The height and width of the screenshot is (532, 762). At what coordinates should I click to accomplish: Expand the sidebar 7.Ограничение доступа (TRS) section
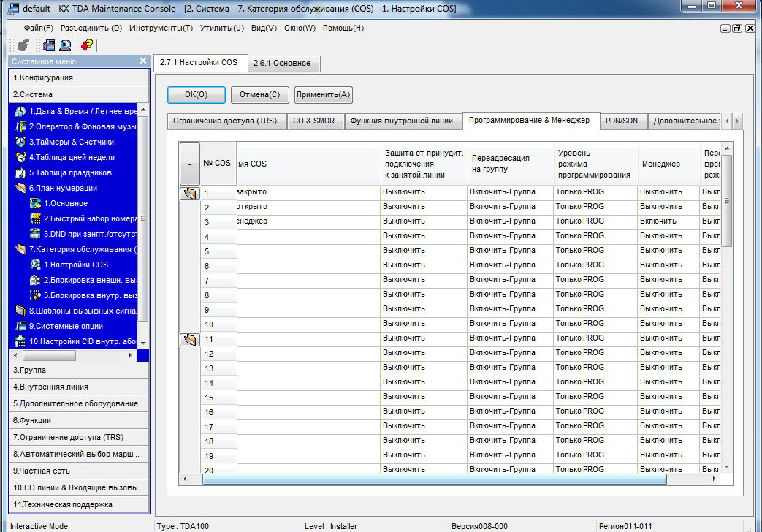[79, 437]
